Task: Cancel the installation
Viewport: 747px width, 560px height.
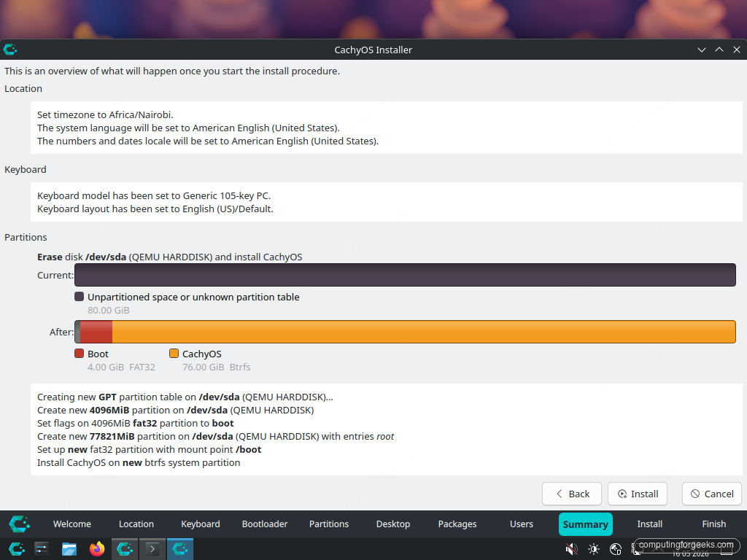Action: [x=712, y=494]
